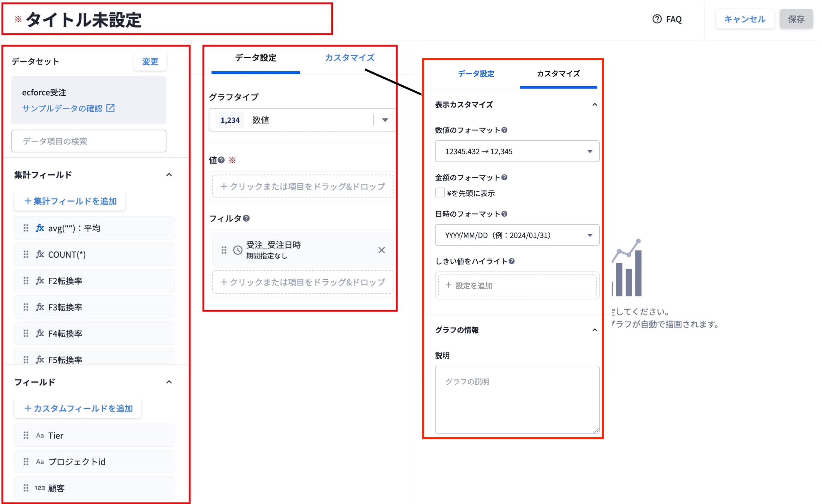Click the 保存 button
Image resolution: width=822 pixels, height=504 pixels.
[x=796, y=19]
